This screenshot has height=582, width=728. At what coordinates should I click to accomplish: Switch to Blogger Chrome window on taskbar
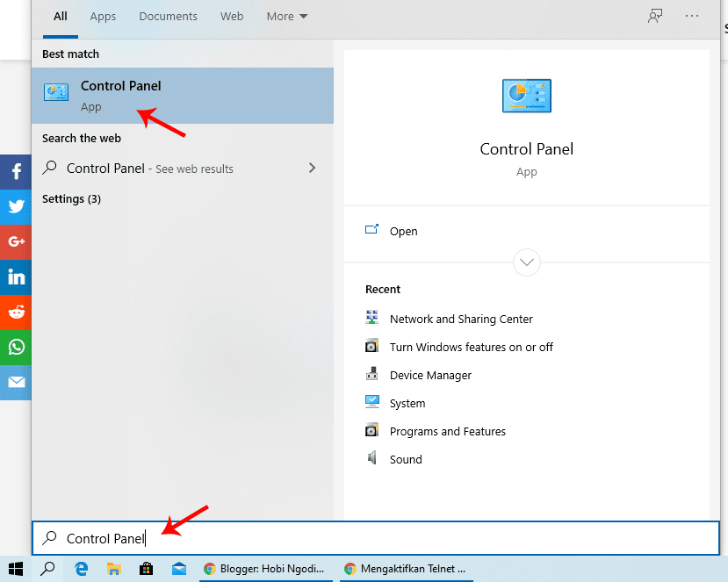[266, 569]
